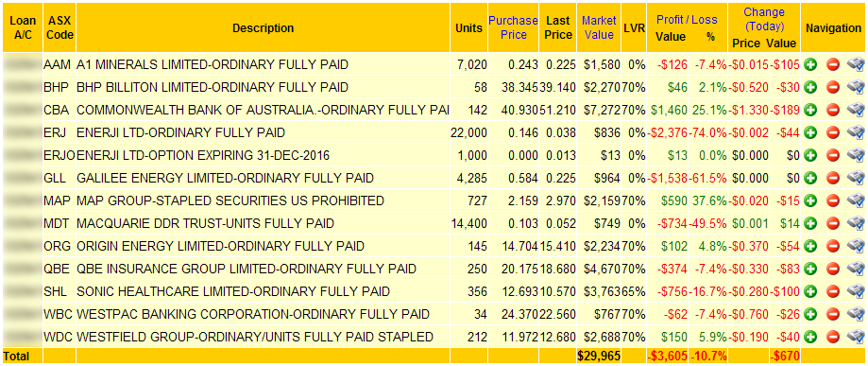Click the red minus icon for SHL
This screenshot has width=868, height=366.
tap(833, 291)
